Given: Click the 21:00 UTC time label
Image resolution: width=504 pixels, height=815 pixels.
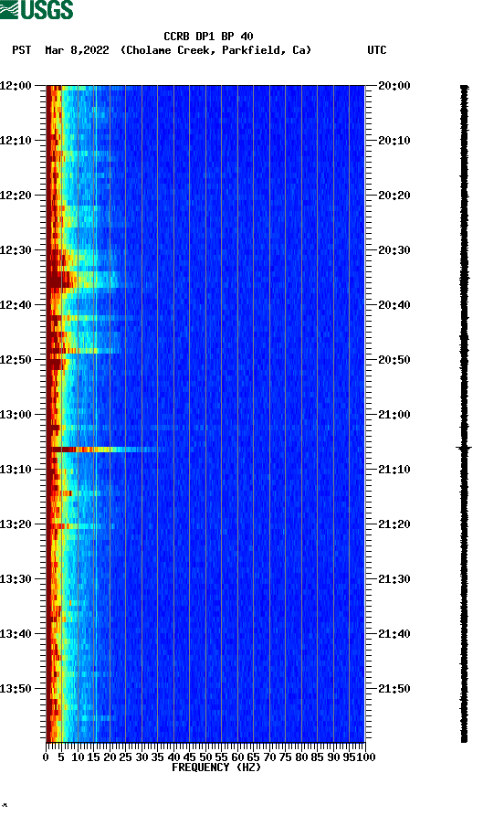Looking at the screenshot, I should (394, 414).
